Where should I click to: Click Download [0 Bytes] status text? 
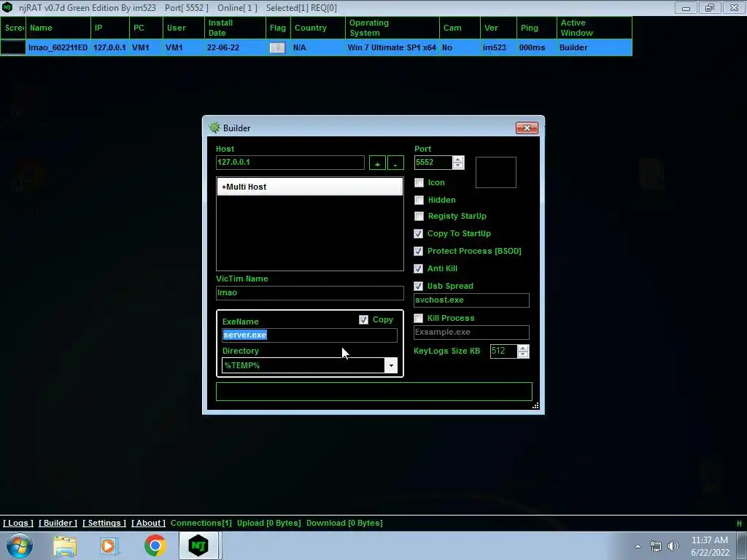[x=344, y=523]
